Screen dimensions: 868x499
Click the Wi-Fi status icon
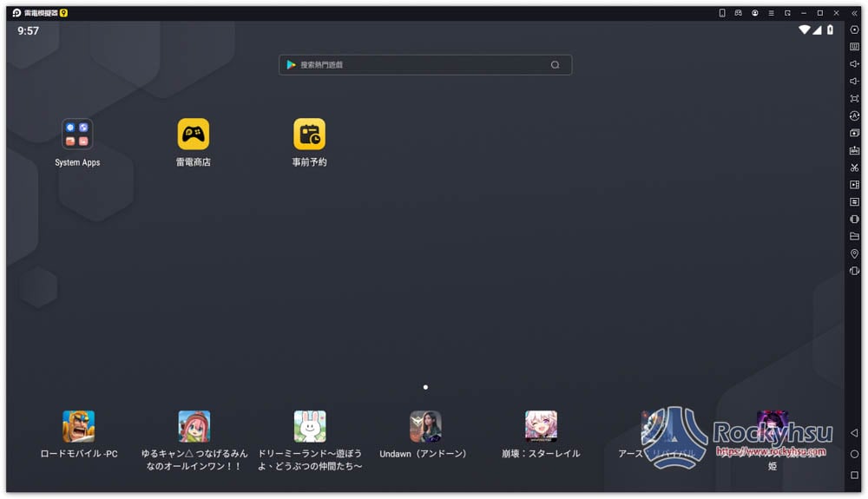[x=805, y=30]
